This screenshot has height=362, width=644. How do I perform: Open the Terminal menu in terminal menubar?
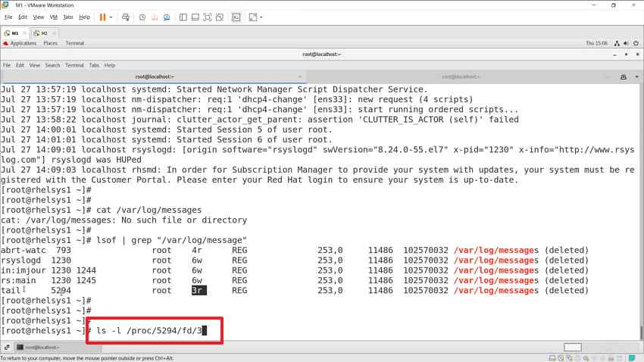(x=74, y=65)
